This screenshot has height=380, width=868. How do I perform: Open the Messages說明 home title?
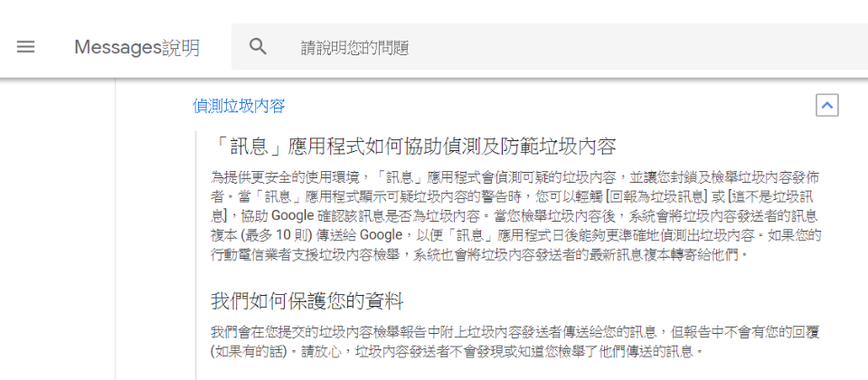pos(137,48)
